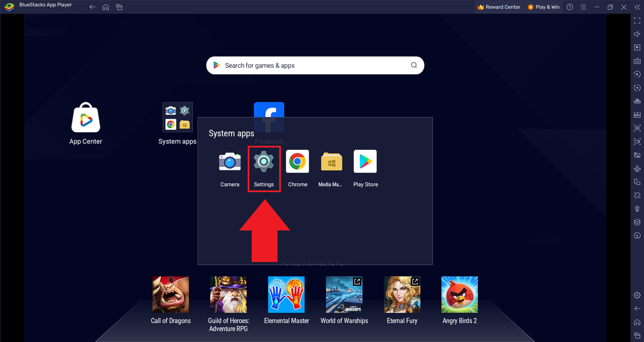The image size is (644, 342).
Task: Click the airplane mode icon in sidebar
Action: 637,168
